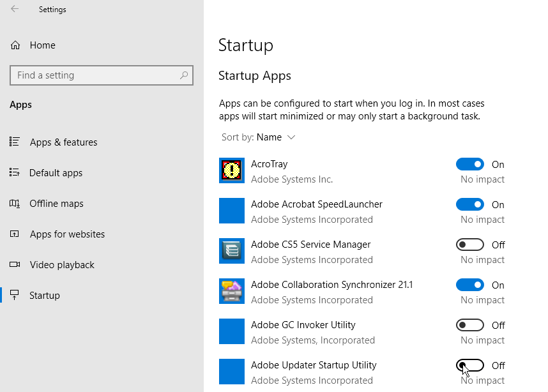This screenshot has height=392, width=548.
Task: Click the AcroTray warning icon
Action: point(232,170)
